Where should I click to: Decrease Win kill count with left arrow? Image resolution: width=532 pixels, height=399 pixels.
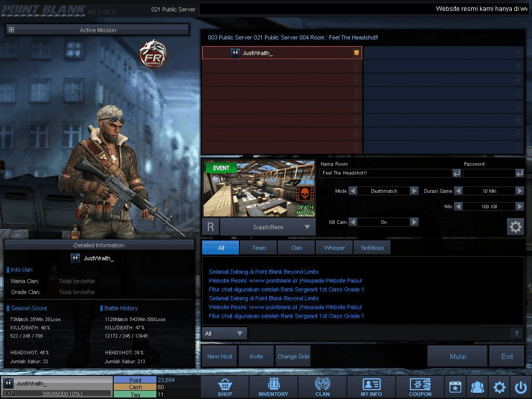[x=458, y=206]
